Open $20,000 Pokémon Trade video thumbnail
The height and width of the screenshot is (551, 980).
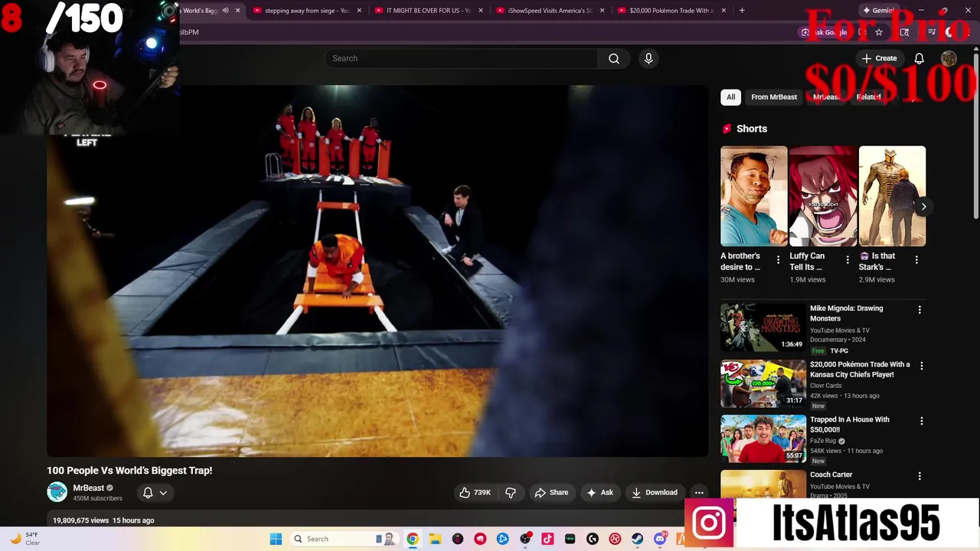click(763, 383)
